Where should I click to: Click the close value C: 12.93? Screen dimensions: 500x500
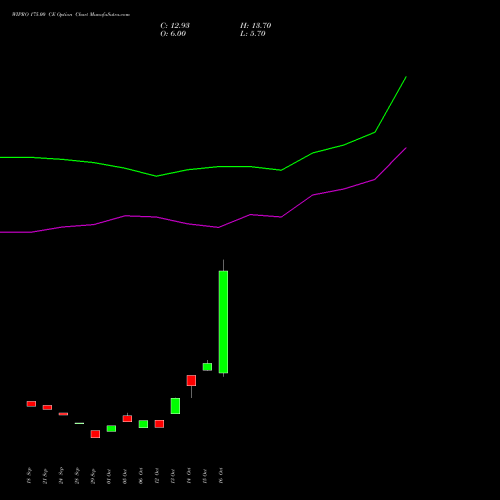point(175,26)
